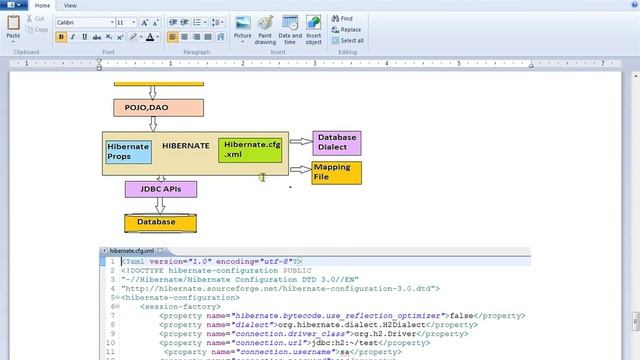Open the text color dropdown arrow

158,37
